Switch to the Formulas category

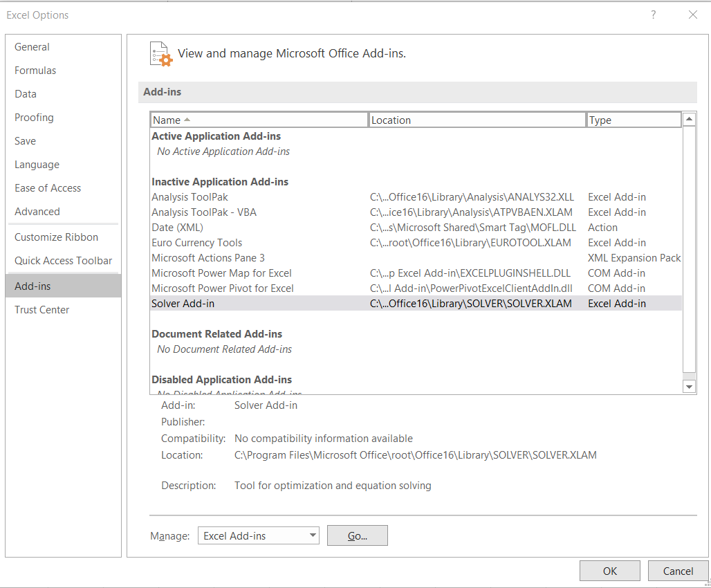coord(35,71)
